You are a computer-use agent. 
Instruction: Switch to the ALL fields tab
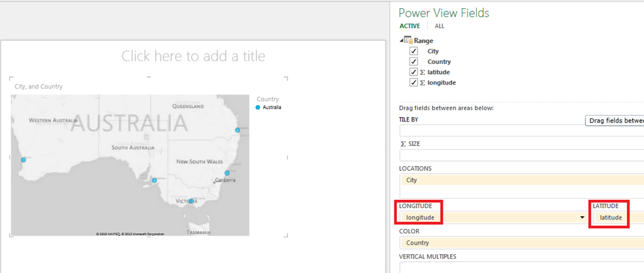440,26
